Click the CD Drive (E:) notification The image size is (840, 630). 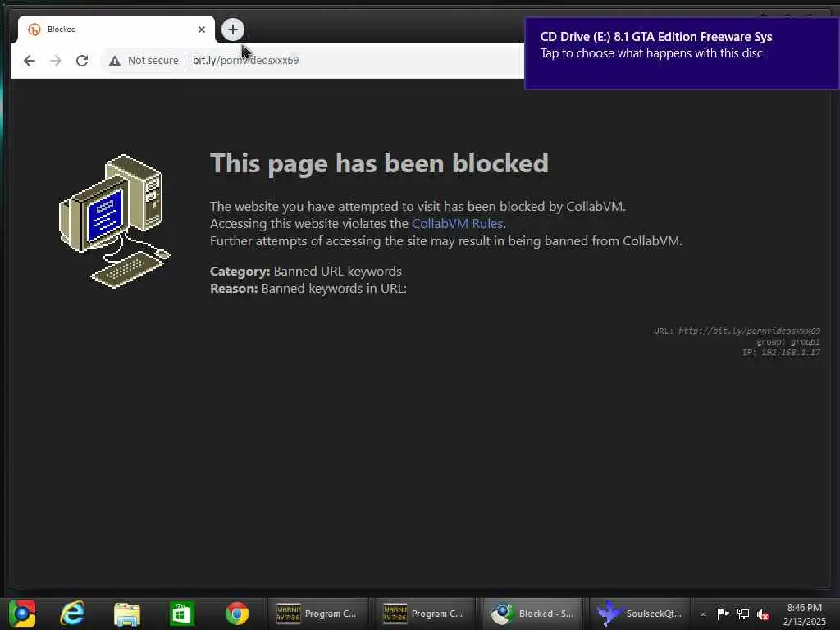tap(682, 53)
